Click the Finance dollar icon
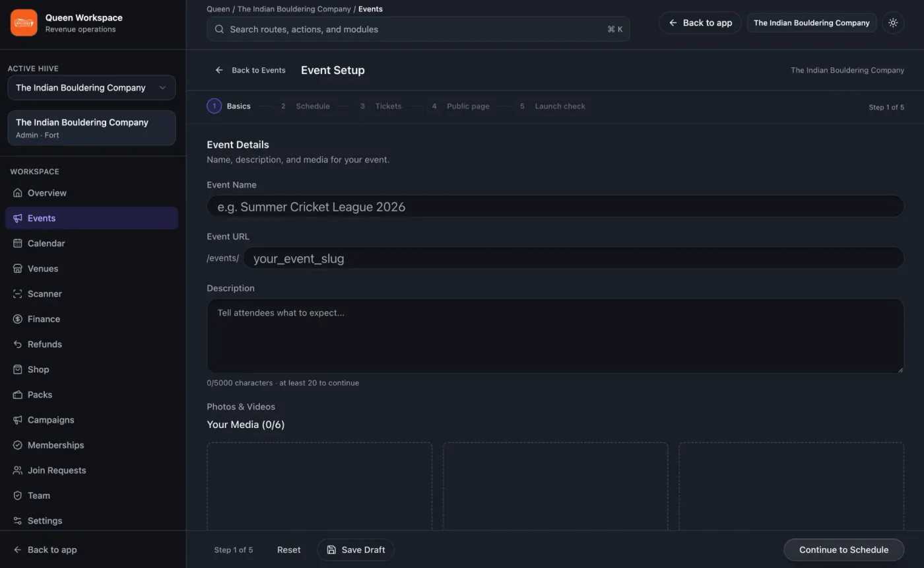 18,319
